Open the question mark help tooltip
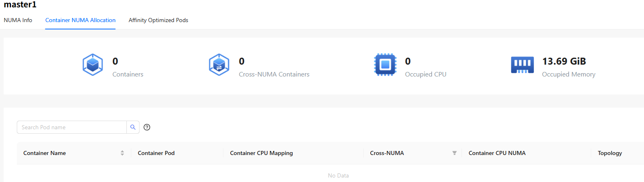The image size is (644, 182). pos(147,127)
